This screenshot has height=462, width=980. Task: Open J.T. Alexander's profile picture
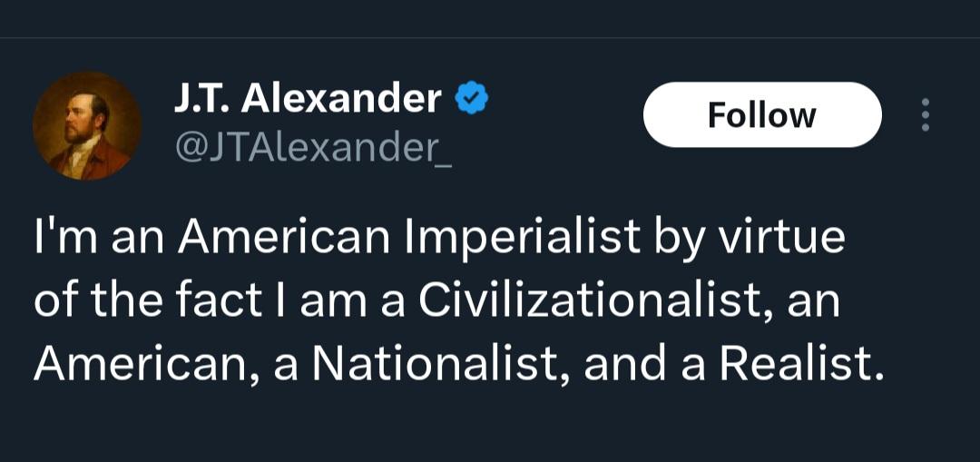pyautogui.click(x=87, y=125)
